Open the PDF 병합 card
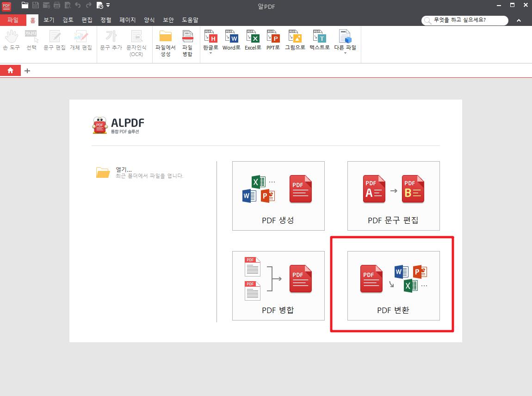532x396 pixels. 278,286
